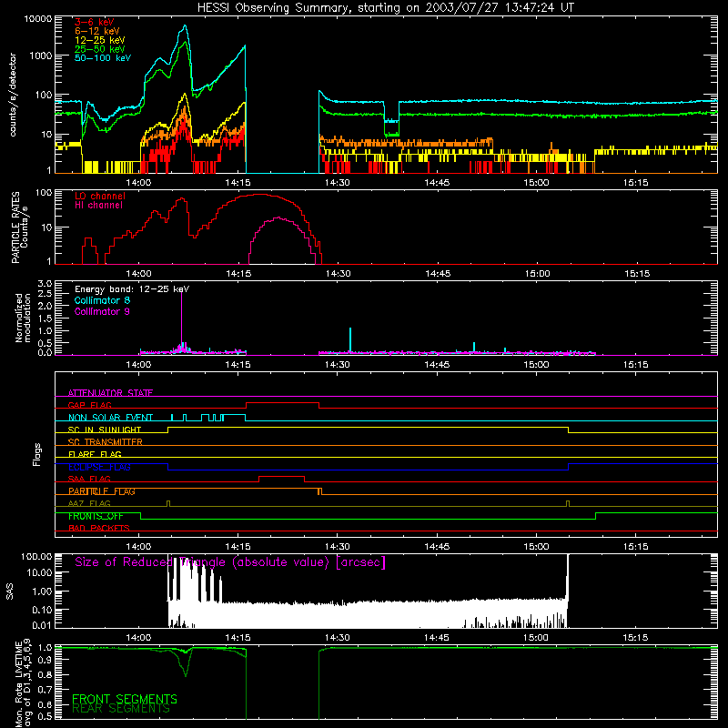Click the 100.00 tick on the SAS axis

(x=36, y=556)
